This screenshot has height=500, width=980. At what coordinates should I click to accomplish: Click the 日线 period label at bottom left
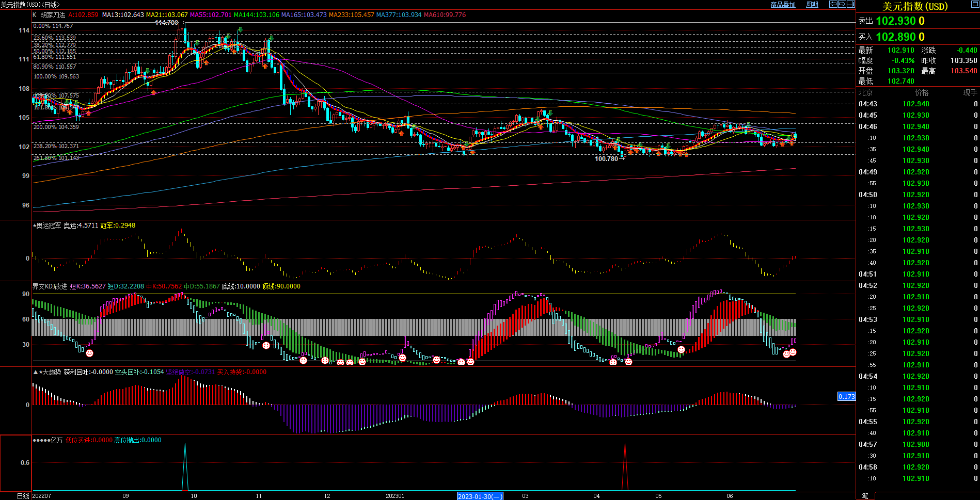(23, 496)
